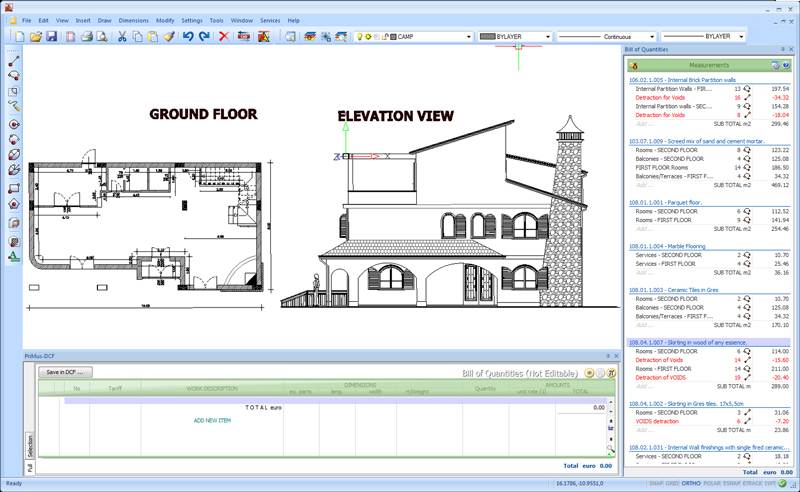Click the New file icon
800x492 pixels.
coord(20,37)
